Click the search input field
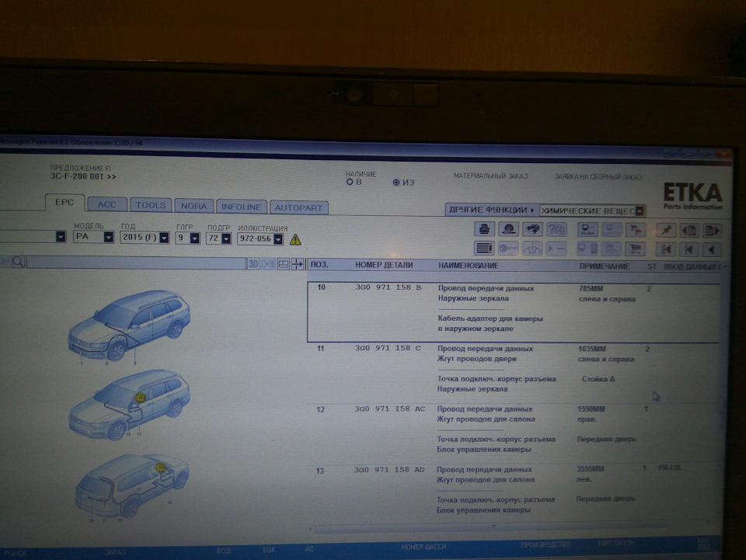The image size is (746, 560). (x=136, y=263)
